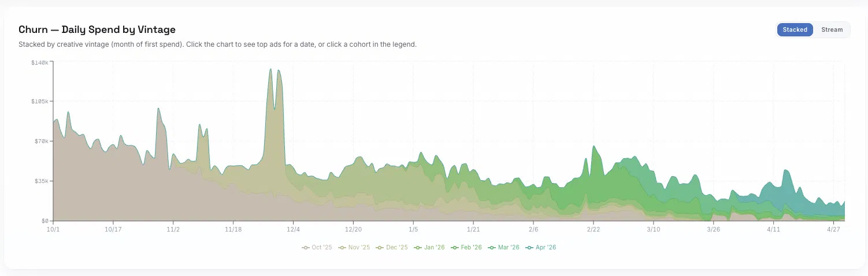This screenshot has width=868, height=276.
Task: Switch chart to Stacked view
Action: (795, 29)
